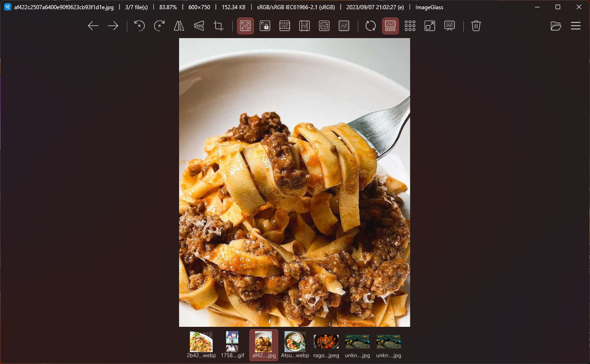This screenshot has height=364, width=590.
Task: Hide the thumbnail bar panel
Action: tap(390, 26)
